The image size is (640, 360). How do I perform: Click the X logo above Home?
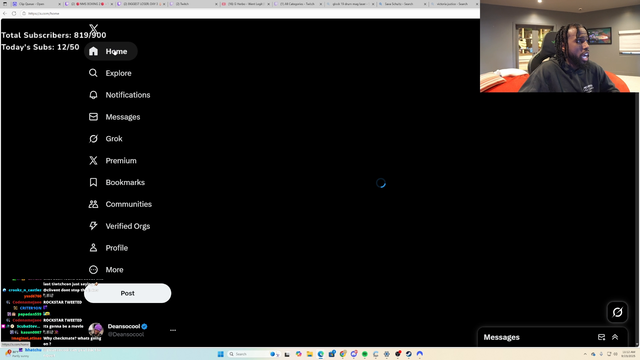pyautogui.click(x=93, y=29)
